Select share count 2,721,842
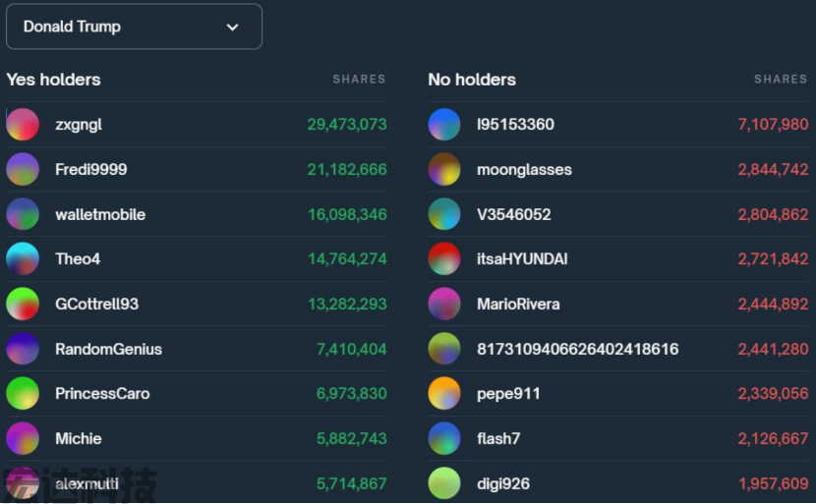This screenshot has height=504, width=816. pyautogui.click(x=773, y=259)
